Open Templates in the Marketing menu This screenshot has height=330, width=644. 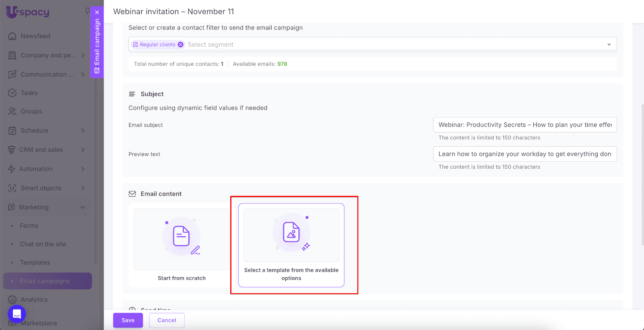[x=35, y=263]
